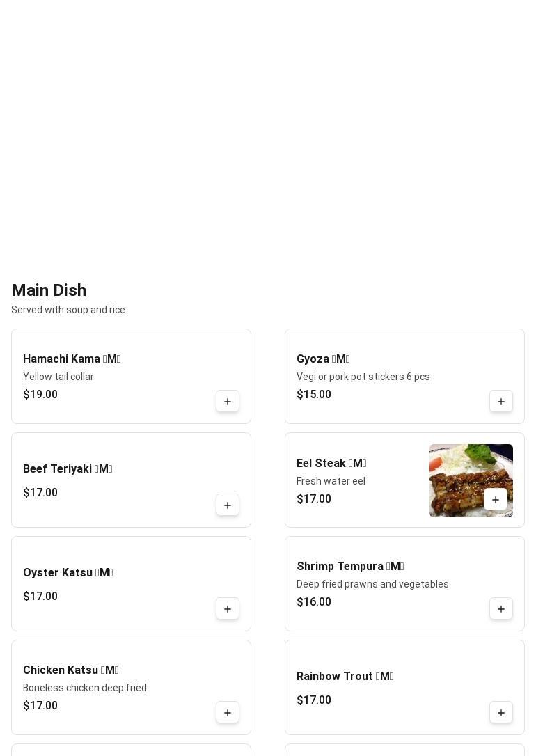Open the Gyoza item title

pyautogui.click(x=323, y=359)
